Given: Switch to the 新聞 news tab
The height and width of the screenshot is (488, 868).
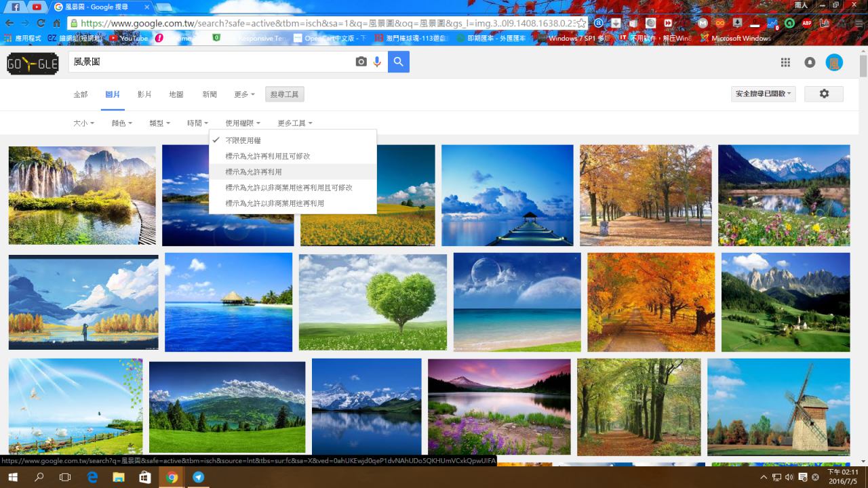Looking at the screenshot, I should pyautogui.click(x=210, y=94).
